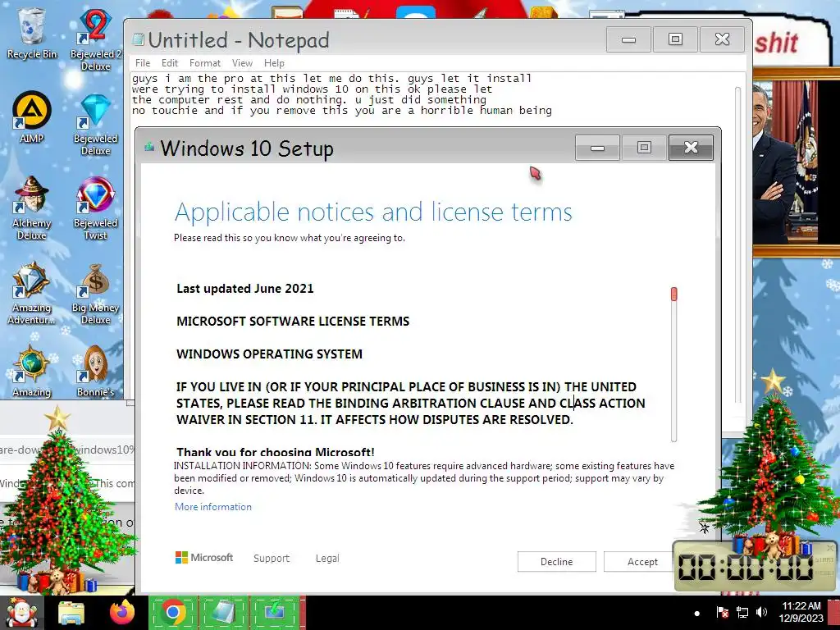Decline the Windows 10 license terms
Screen dimensions: 840x630
tap(557, 561)
